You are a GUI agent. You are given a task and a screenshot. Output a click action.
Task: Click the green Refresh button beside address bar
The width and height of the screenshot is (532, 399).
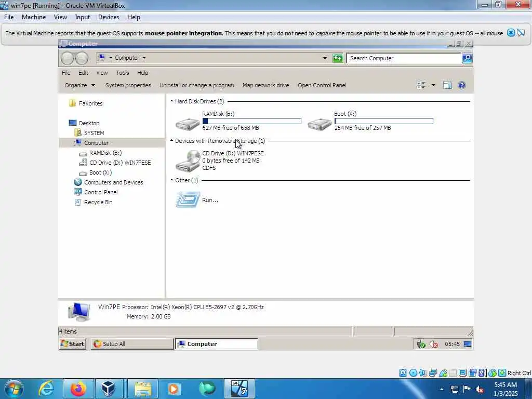(x=338, y=58)
